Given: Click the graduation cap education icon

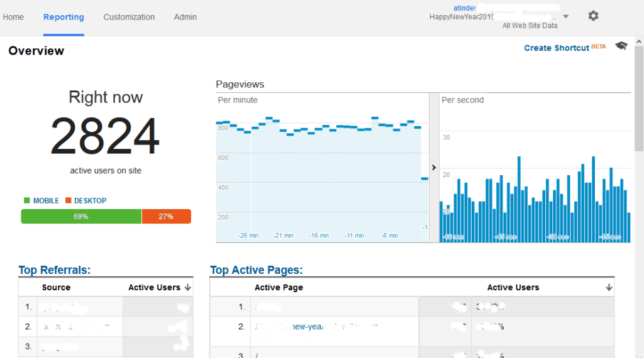Looking at the screenshot, I should tap(621, 46).
